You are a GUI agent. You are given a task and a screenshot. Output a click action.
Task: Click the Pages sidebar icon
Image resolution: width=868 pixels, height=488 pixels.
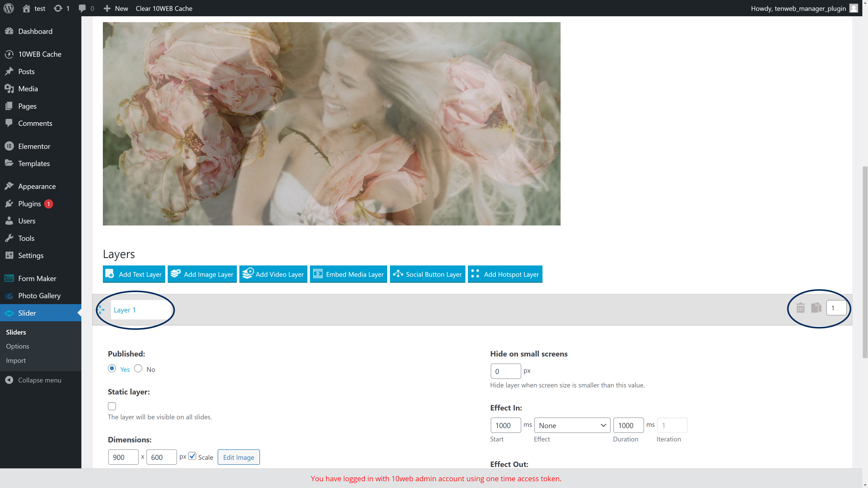pos(9,106)
